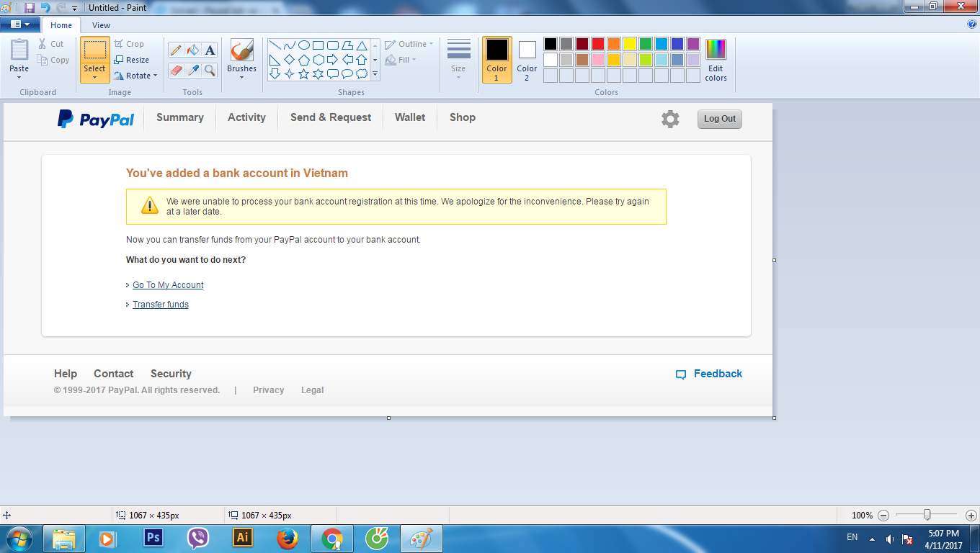Select the Rounded rectangle shape
This screenshot has height=553, width=980.
(x=332, y=45)
